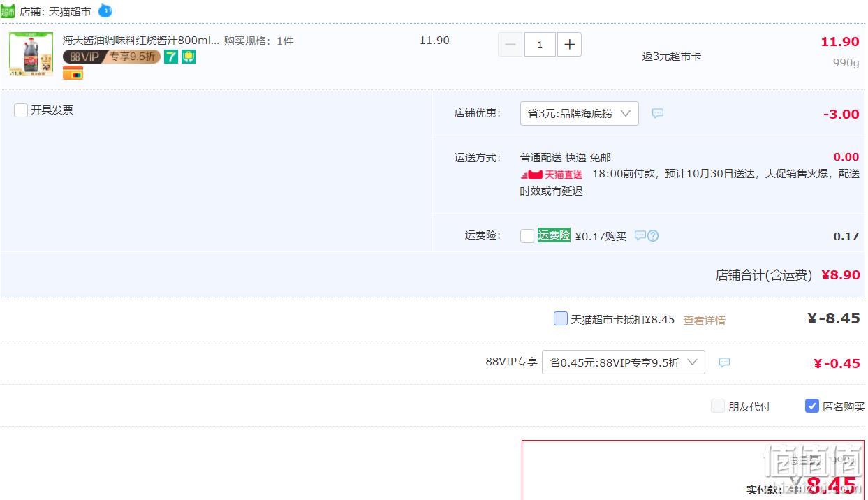Image resolution: width=868 pixels, height=500 pixels.
Task: Tick the 开具发票 invoice checkbox
Action: 21,110
